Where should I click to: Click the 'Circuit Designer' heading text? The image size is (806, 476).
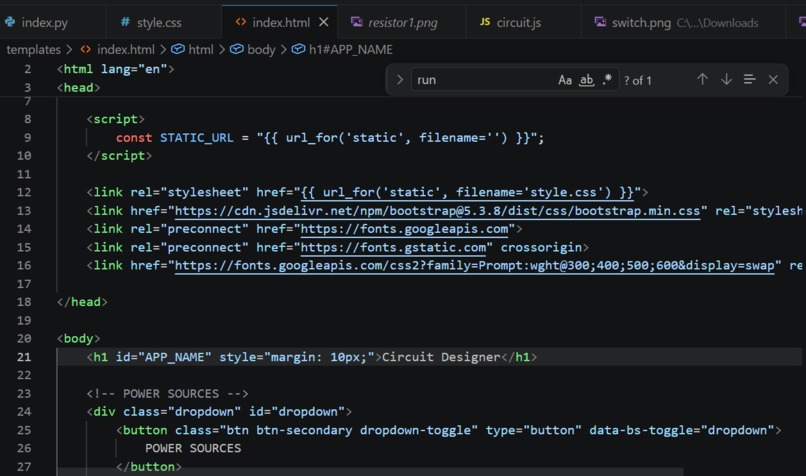pyautogui.click(x=441, y=357)
